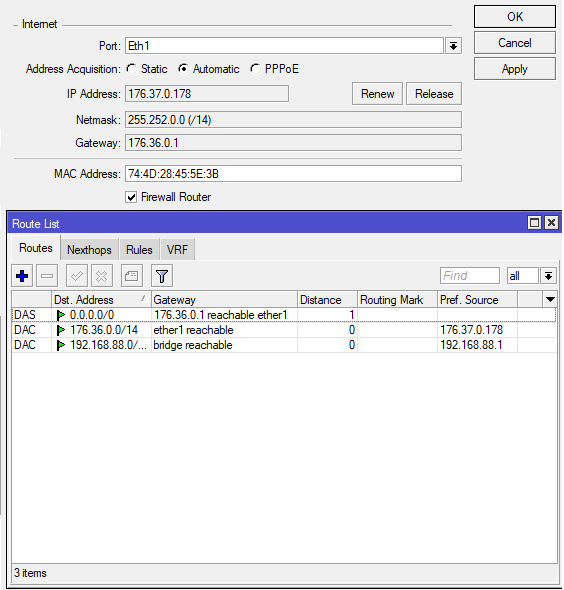The width and height of the screenshot is (564, 590).
Task: Add a new route with the plus icon
Action: click(x=22, y=276)
